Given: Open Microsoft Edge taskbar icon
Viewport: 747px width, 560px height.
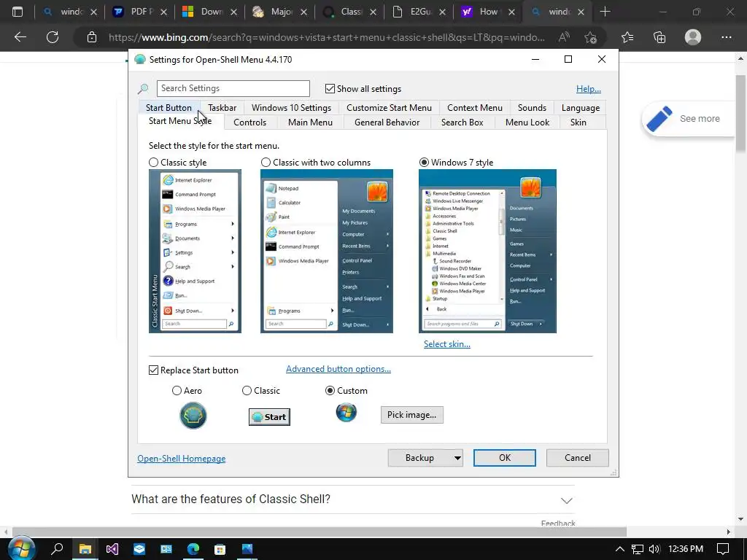Looking at the screenshot, I should click(x=193, y=549).
